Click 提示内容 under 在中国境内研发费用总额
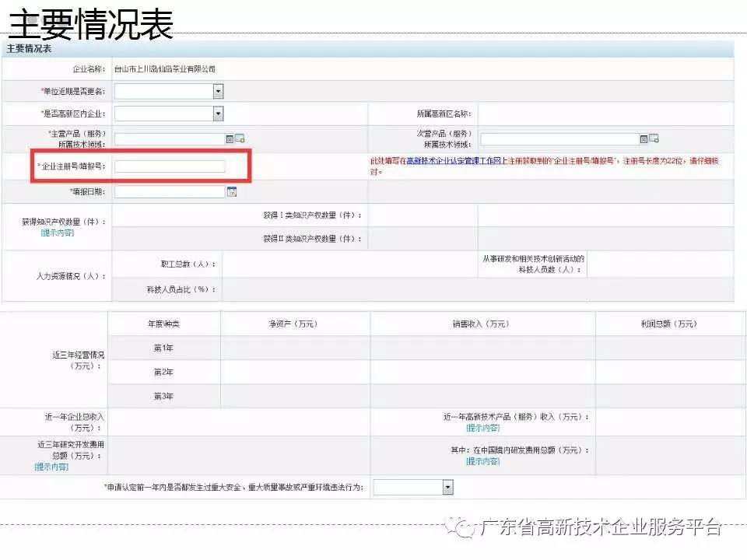 click(x=482, y=461)
